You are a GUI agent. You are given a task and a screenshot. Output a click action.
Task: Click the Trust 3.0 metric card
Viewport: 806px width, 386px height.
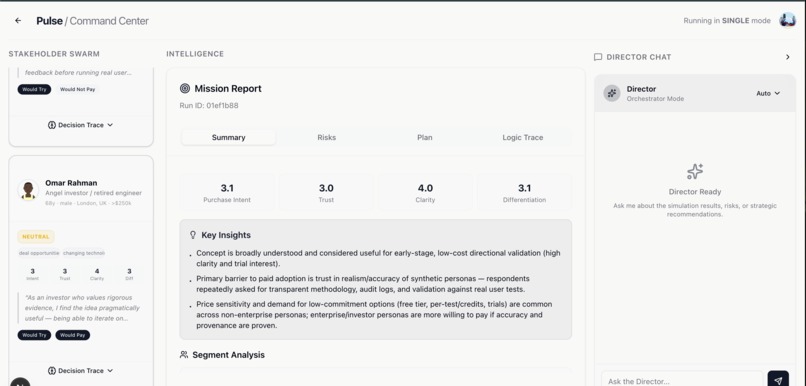[326, 193]
